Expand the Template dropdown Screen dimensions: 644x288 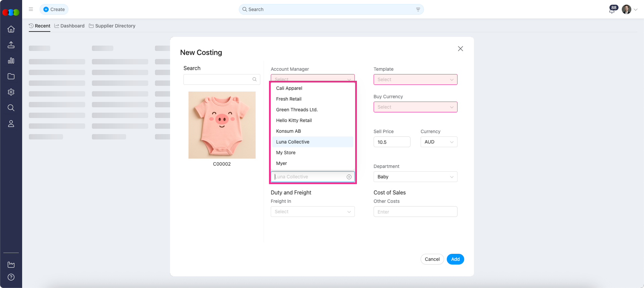[x=415, y=79]
